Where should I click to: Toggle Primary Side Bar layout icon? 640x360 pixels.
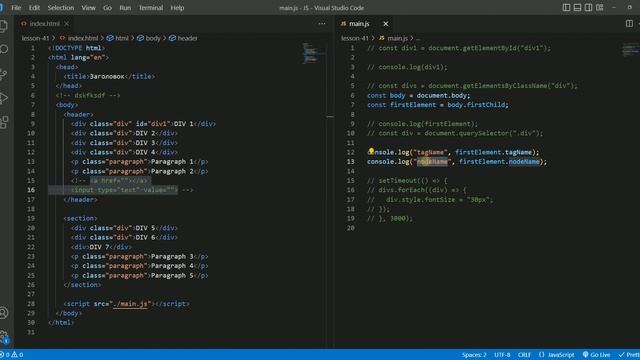566,7
